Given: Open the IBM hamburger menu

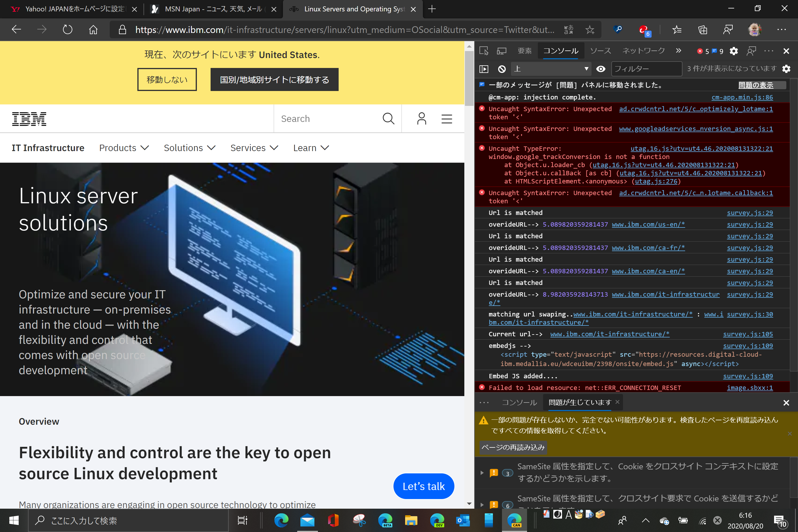Looking at the screenshot, I should tap(447, 119).
